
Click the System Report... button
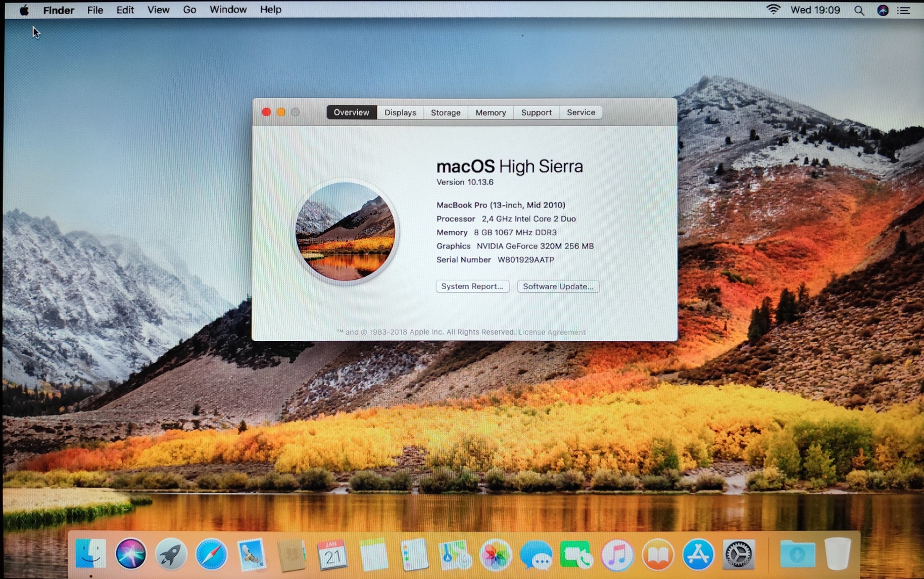coord(472,286)
